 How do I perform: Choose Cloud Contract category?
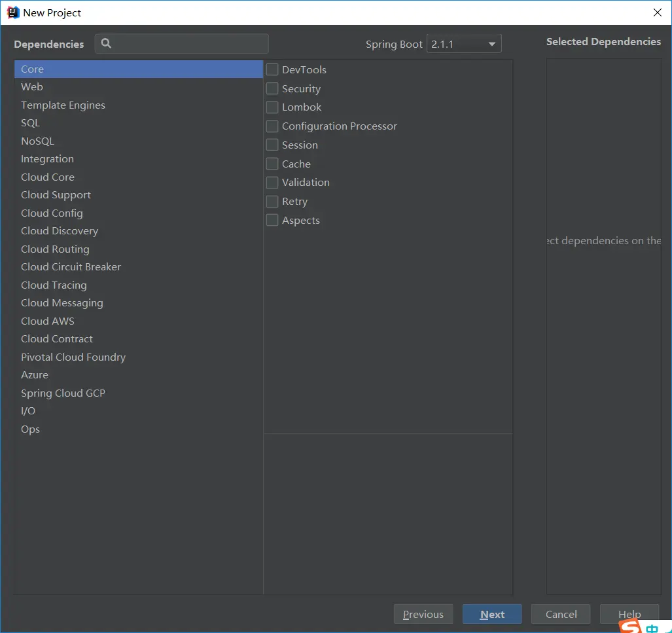pyautogui.click(x=139, y=339)
